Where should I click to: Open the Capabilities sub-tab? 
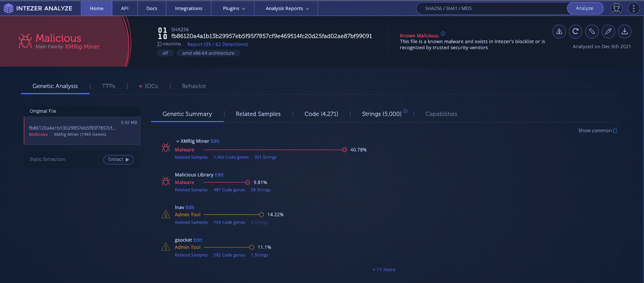[441, 114]
